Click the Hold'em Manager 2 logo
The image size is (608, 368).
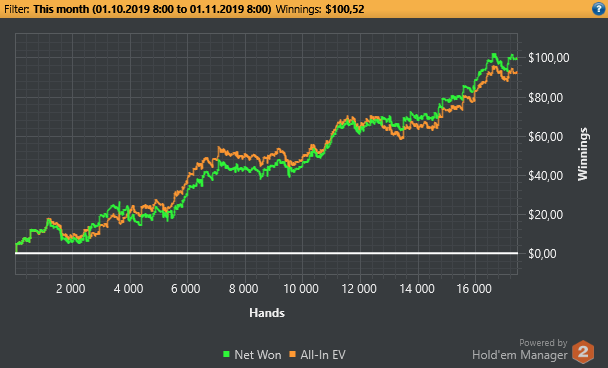[x=583, y=352]
